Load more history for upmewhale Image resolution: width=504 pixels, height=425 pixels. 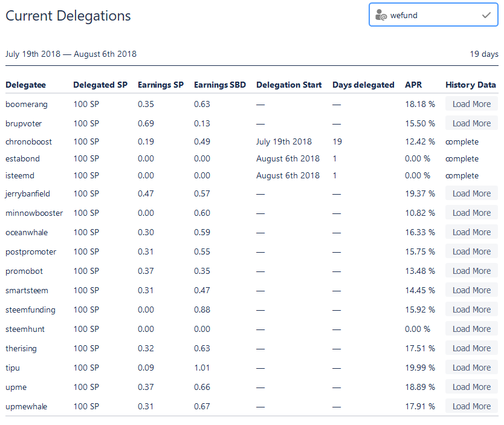pyautogui.click(x=471, y=406)
